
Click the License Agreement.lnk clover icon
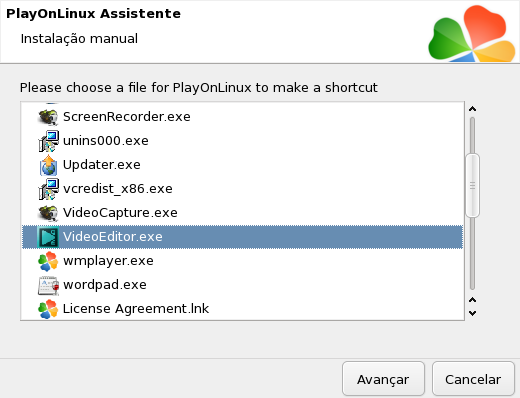pos(48,309)
